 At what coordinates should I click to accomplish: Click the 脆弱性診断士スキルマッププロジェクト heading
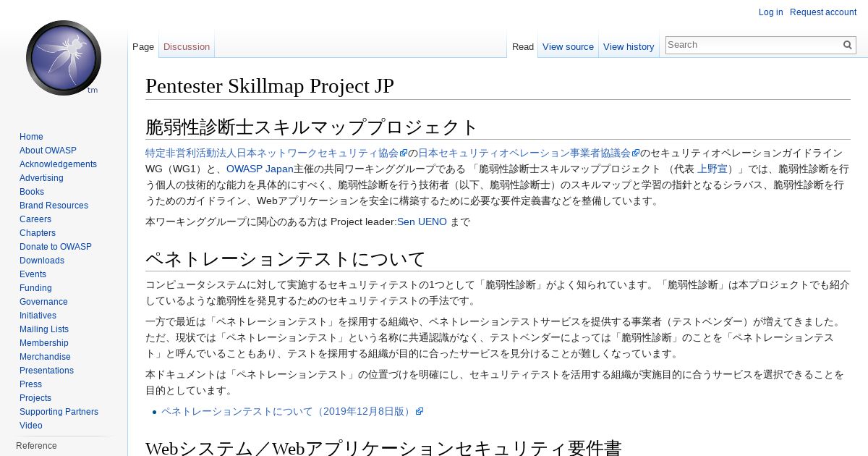tap(312, 127)
